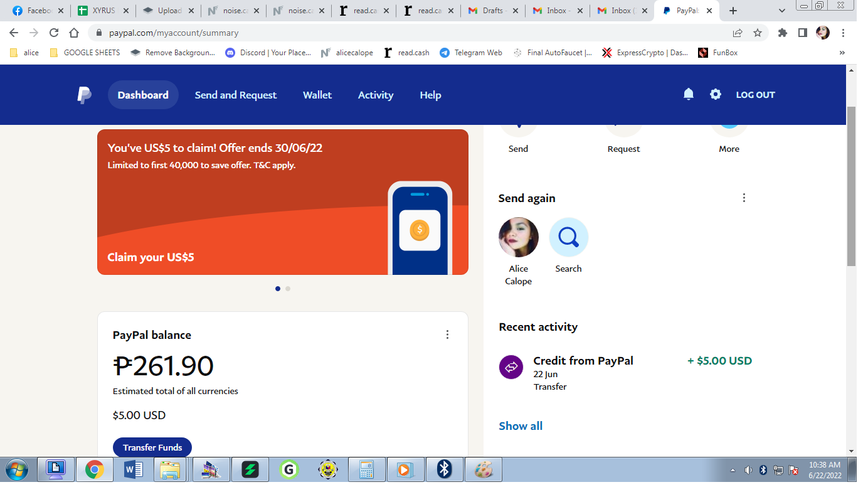The image size is (868, 492).
Task: Open the Chrome extensions puzzle icon
Action: coord(783,33)
